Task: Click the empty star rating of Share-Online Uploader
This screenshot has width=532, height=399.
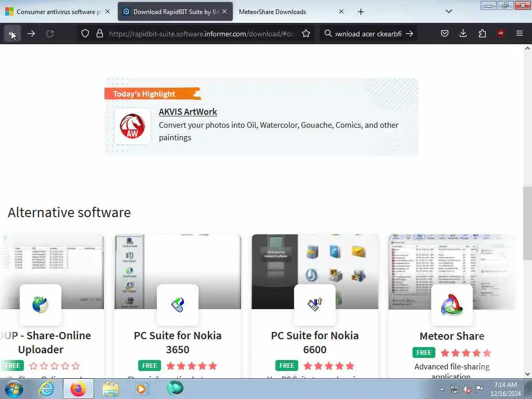Action: point(55,366)
